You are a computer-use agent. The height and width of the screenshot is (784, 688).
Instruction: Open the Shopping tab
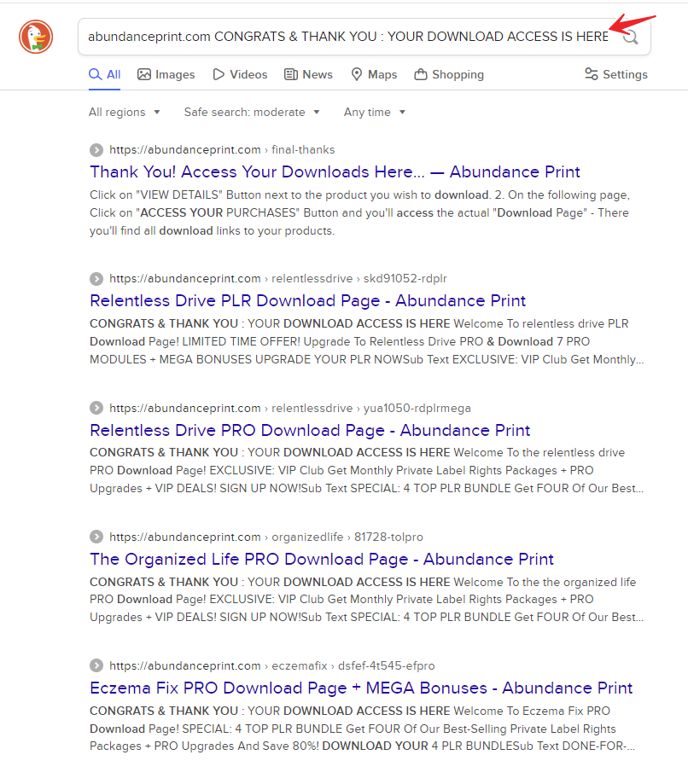pyautogui.click(x=449, y=74)
